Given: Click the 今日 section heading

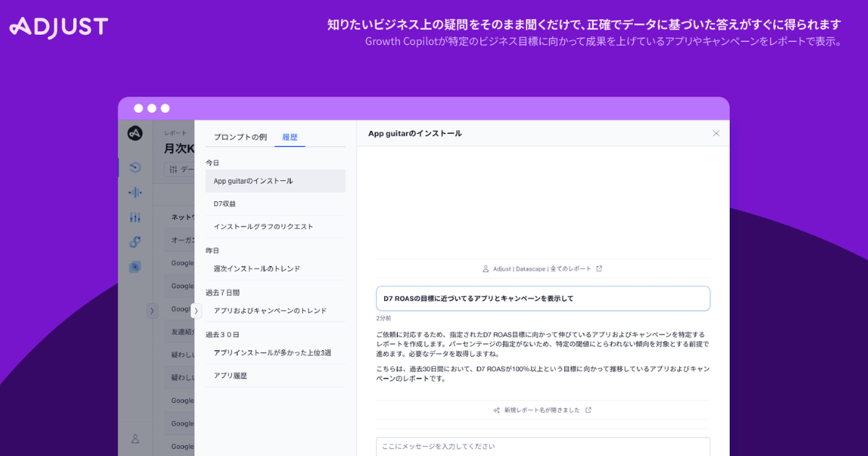Looking at the screenshot, I should pyautogui.click(x=212, y=163).
